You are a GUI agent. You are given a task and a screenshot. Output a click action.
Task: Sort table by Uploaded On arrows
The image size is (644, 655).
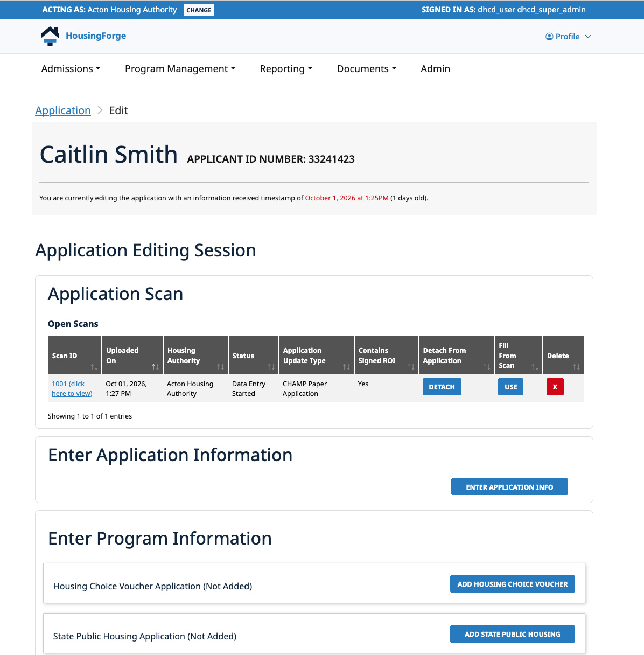[x=155, y=367]
